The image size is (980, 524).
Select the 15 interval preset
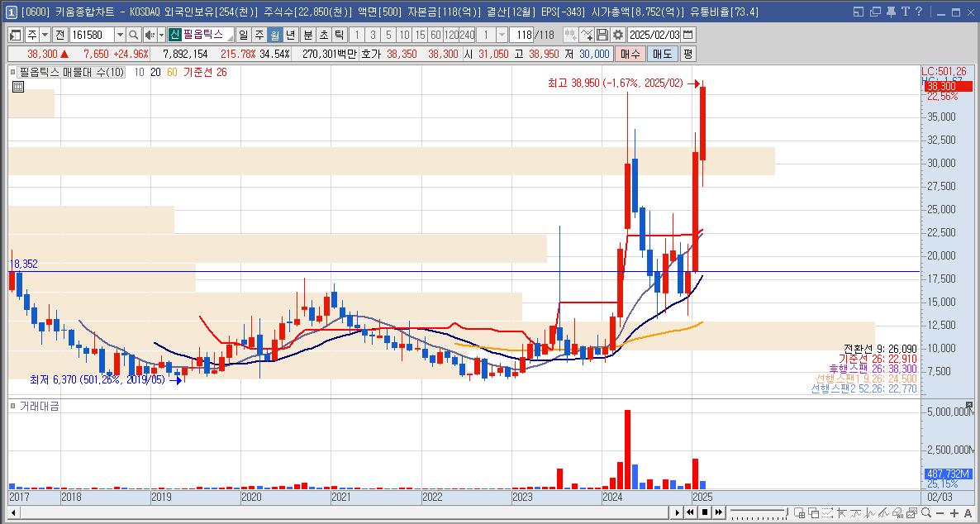pyautogui.click(x=420, y=35)
